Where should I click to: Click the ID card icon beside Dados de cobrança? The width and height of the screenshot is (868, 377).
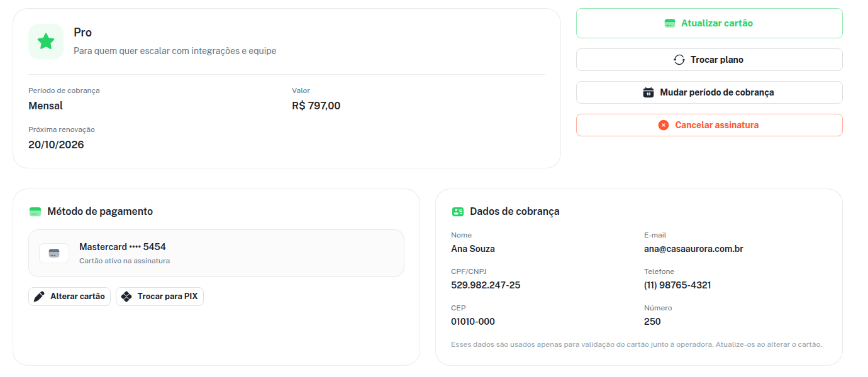pyautogui.click(x=458, y=212)
